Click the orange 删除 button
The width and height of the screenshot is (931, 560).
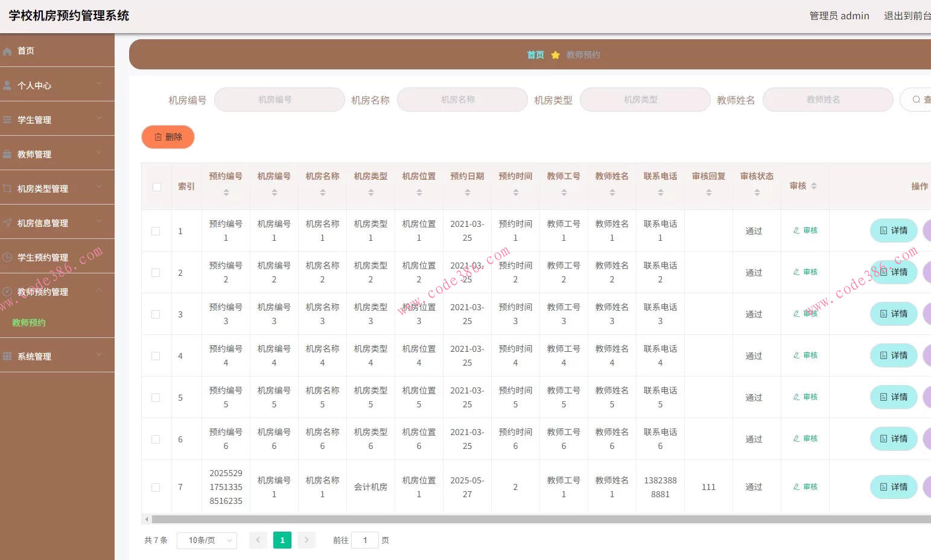click(168, 137)
